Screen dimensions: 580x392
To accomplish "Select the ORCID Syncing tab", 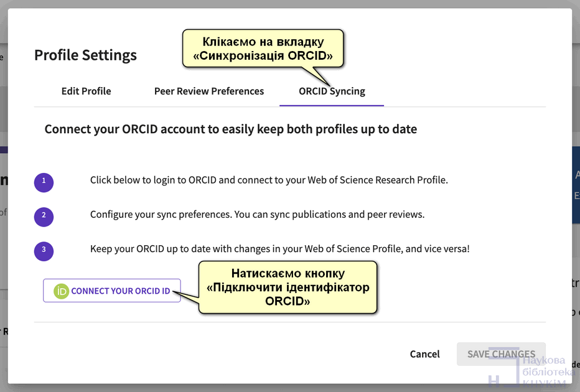I will click(x=332, y=91).
